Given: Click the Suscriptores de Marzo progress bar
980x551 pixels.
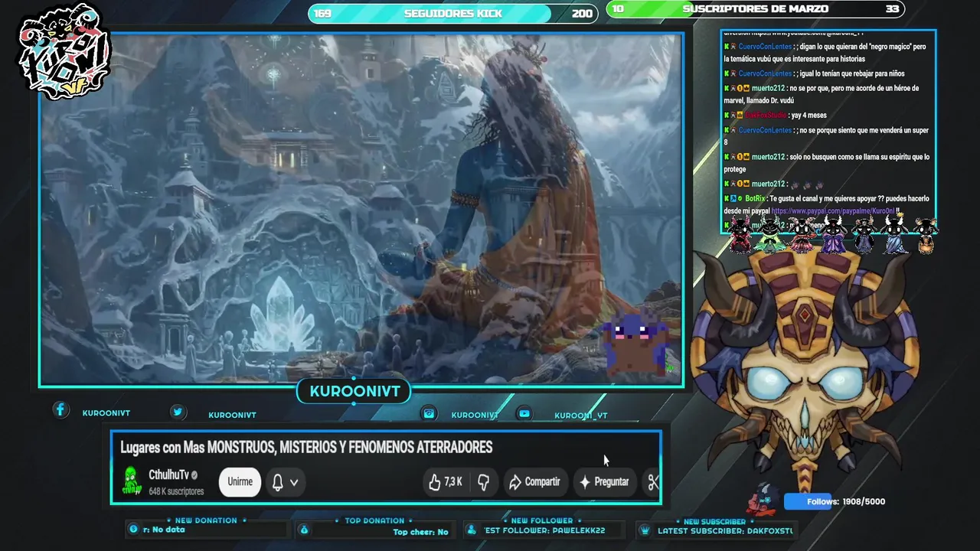Looking at the screenshot, I should coord(756,9).
